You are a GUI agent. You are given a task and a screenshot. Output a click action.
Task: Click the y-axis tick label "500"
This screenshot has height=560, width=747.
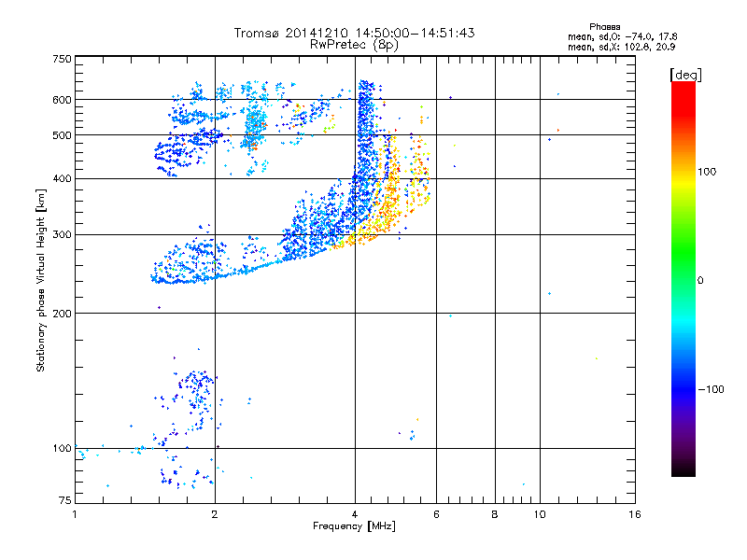click(x=62, y=135)
